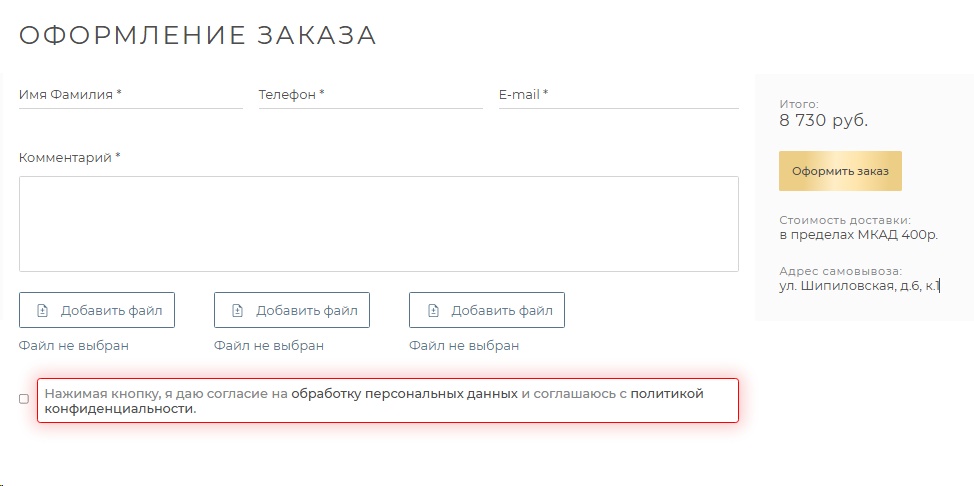This screenshot has width=974, height=486.
Task: Click the ул. Шипиловская pickup address text
Action: (x=860, y=287)
